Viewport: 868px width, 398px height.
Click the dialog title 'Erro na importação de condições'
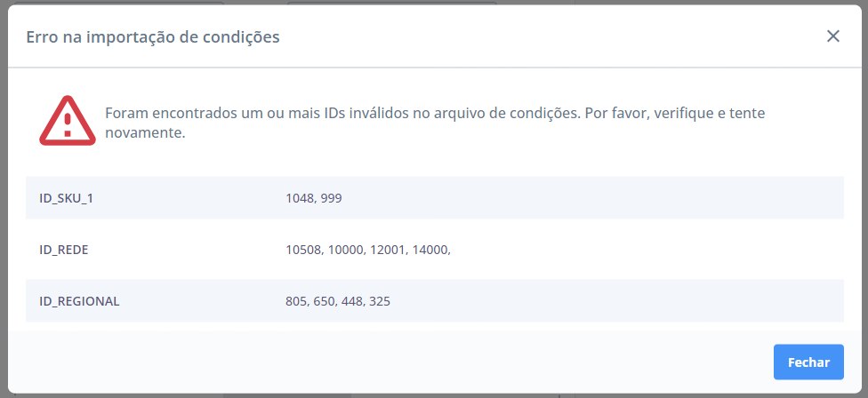(x=153, y=37)
